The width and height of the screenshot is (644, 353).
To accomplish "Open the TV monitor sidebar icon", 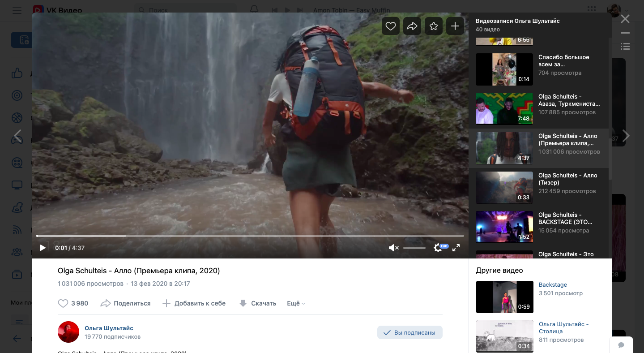I will [x=17, y=185].
